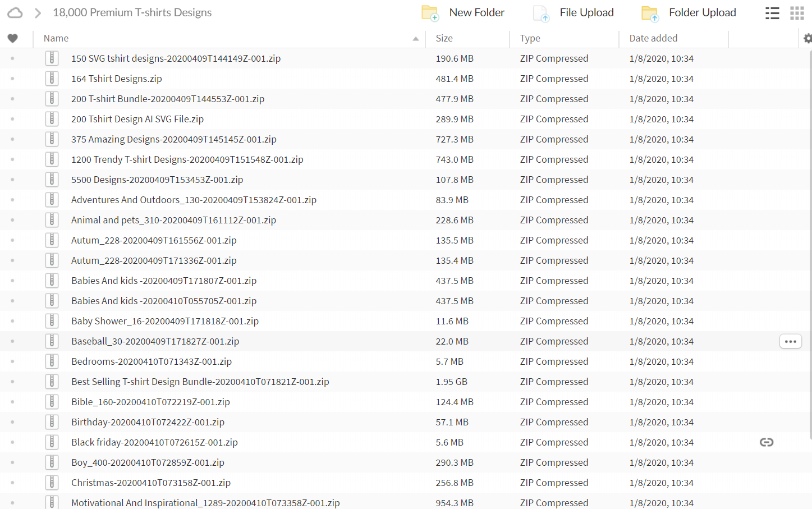Open column settings gear icon
The height and width of the screenshot is (509, 812).
807,38
